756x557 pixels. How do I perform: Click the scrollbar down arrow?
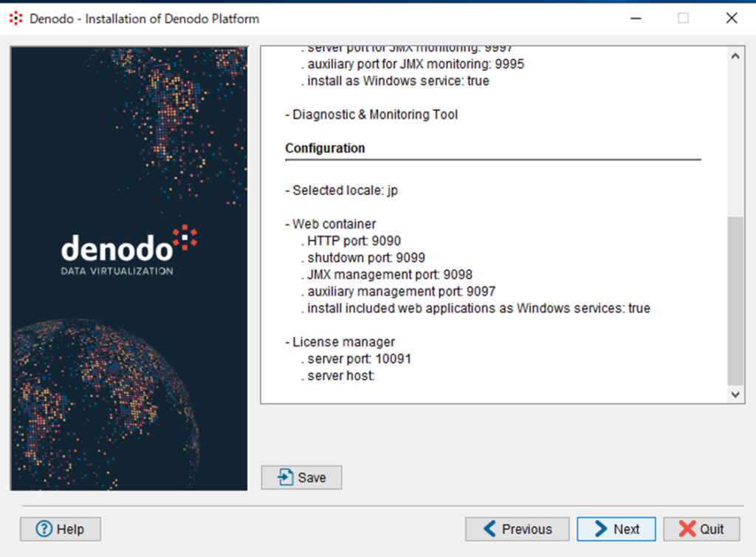pos(735,394)
